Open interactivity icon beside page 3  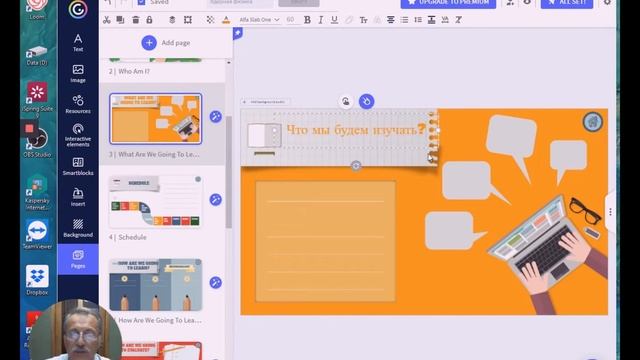tap(216, 117)
